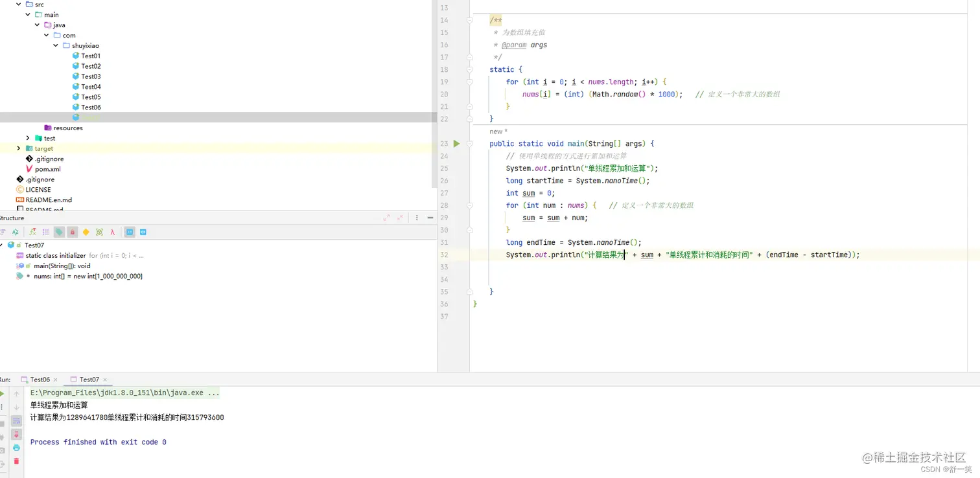Run main method from gutter icon
Screen dimensions: 980x478
coord(456,144)
